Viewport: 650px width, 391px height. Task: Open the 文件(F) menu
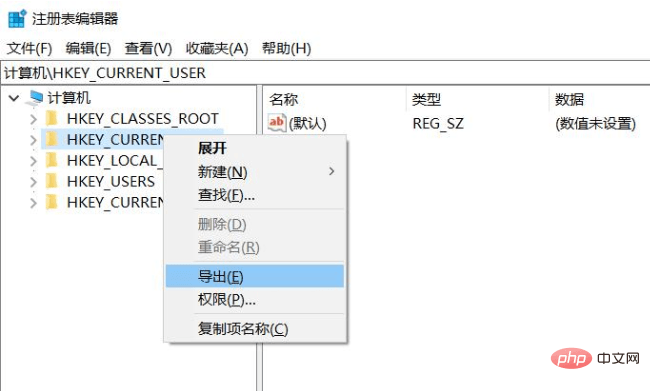click(x=29, y=49)
